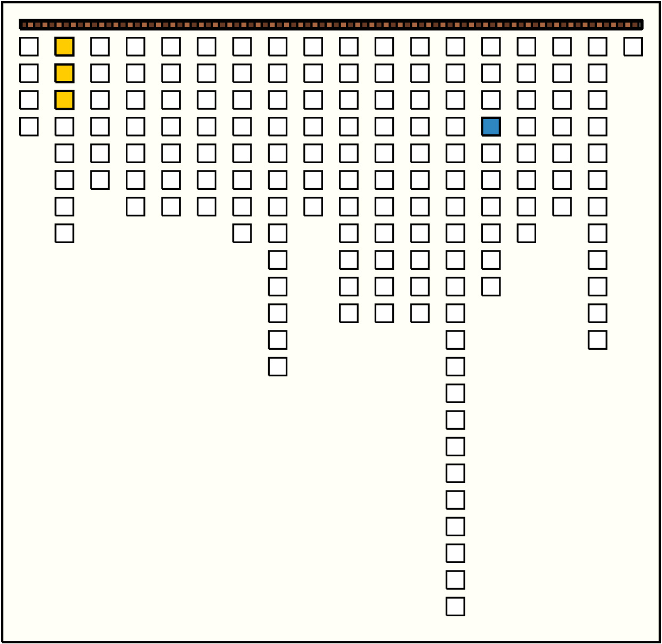Check the bottom square of the tallest column
Image resolution: width=662 pixels, height=644 pixels.
pyautogui.click(x=455, y=607)
